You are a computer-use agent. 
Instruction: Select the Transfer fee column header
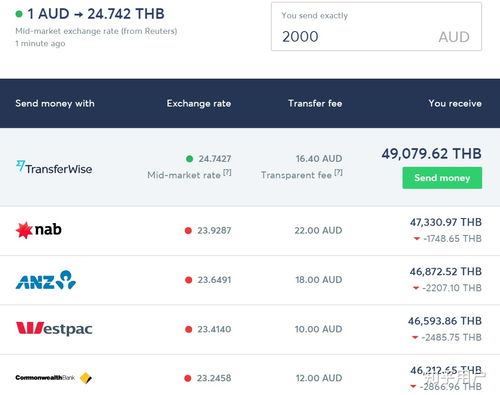pyautogui.click(x=315, y=103)
